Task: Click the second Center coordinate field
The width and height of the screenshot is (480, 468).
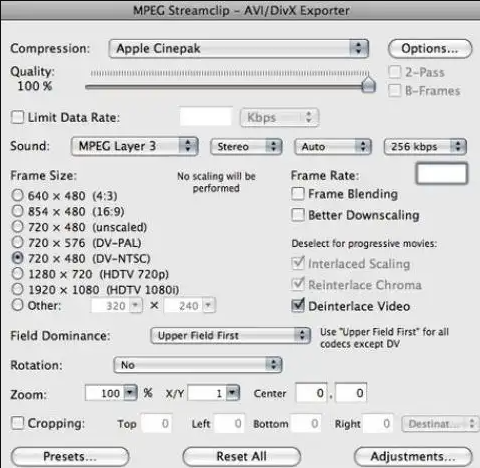Action: tap(351, 393)
